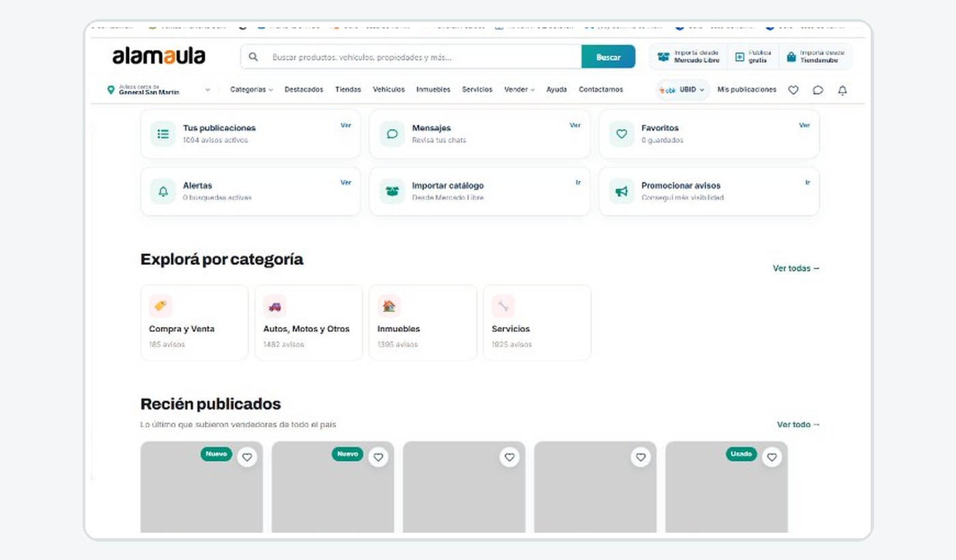Open the Contactarnos menu item
Viewport: 956px width, 560px height.
[601, 89]
